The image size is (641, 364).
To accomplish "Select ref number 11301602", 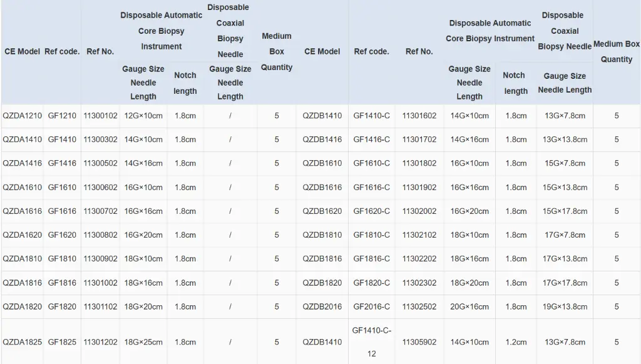I will pos(419,116).
